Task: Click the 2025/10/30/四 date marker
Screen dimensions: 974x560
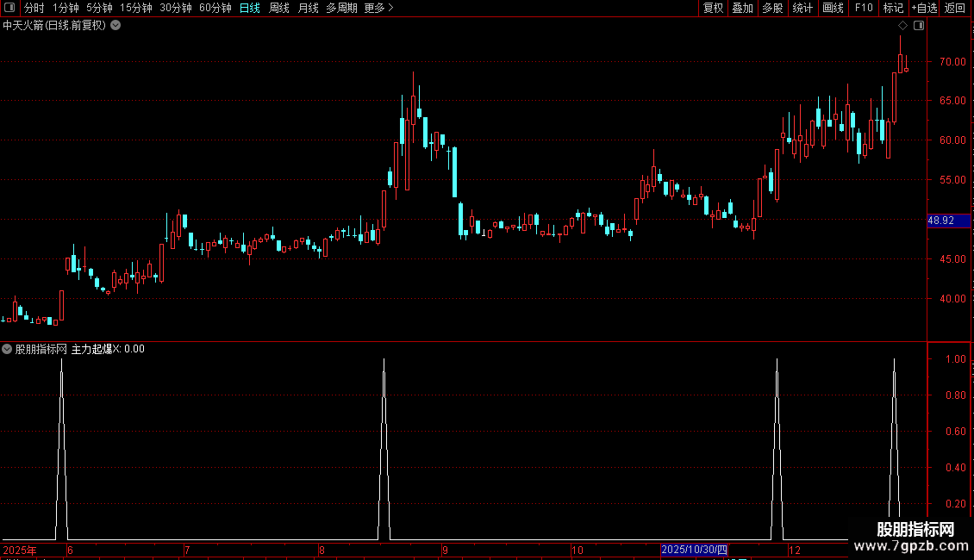Action: pyautogui.click(x=694, y=550)
